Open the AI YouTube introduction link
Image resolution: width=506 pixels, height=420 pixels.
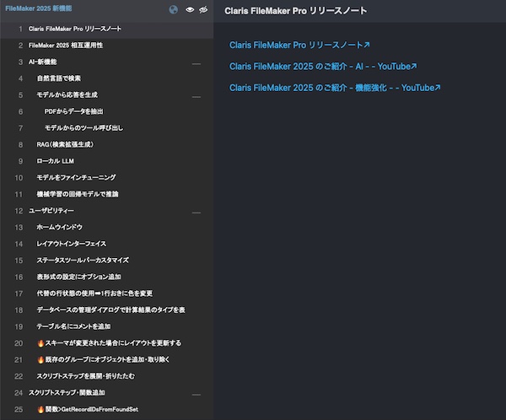click(x=323, y=66)
